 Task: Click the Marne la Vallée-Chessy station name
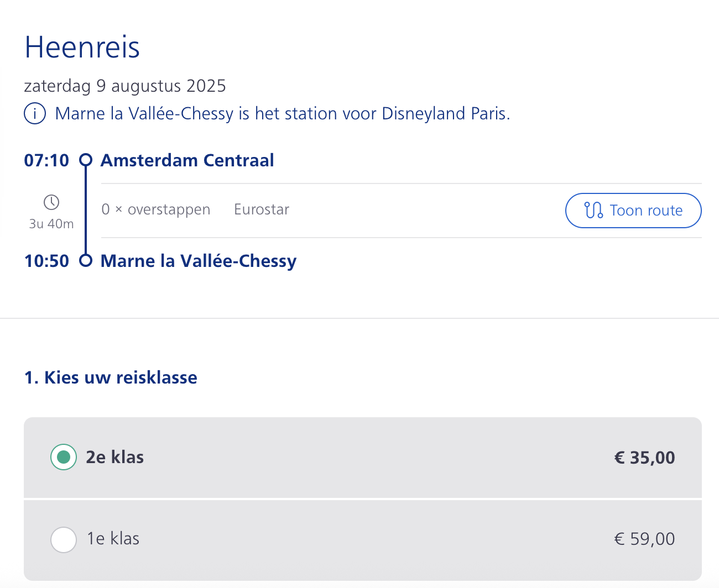199,261
